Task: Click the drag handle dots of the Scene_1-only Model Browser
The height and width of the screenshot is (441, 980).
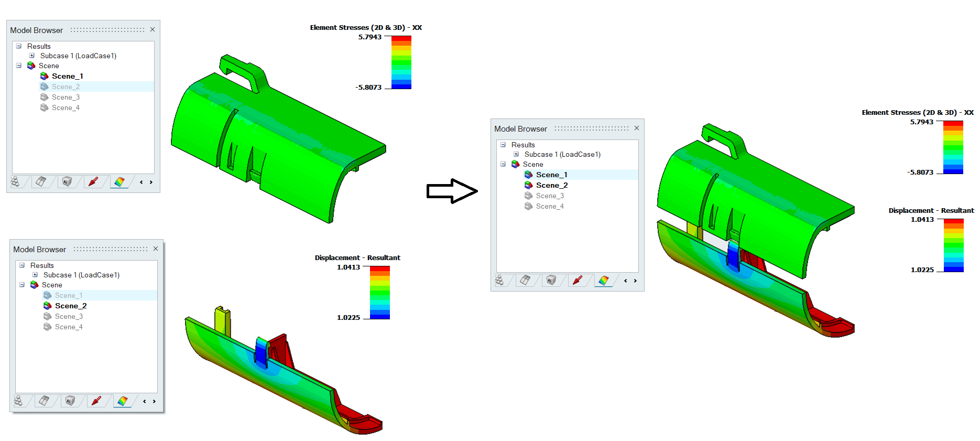Action: [107, 30]
